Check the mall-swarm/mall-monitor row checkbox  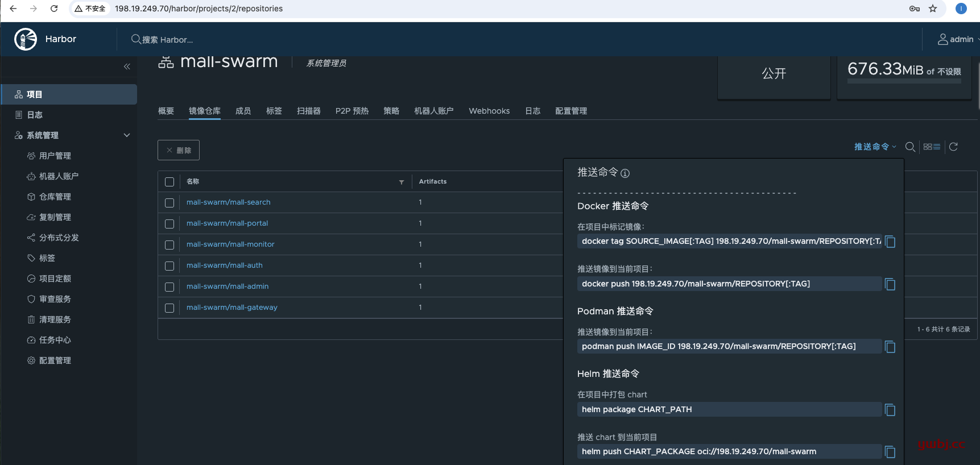pyautogui.click(x=169, y=245)
